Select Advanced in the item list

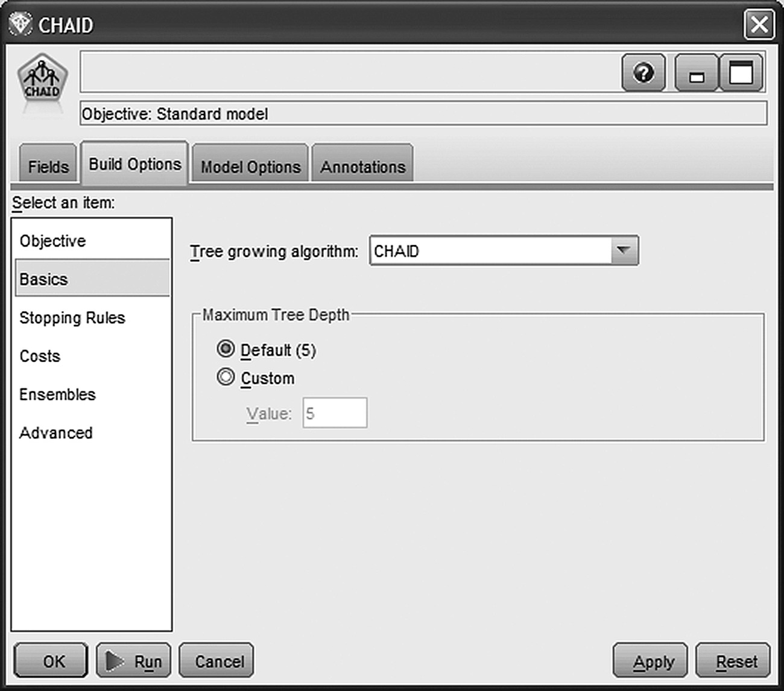[92, 433]
